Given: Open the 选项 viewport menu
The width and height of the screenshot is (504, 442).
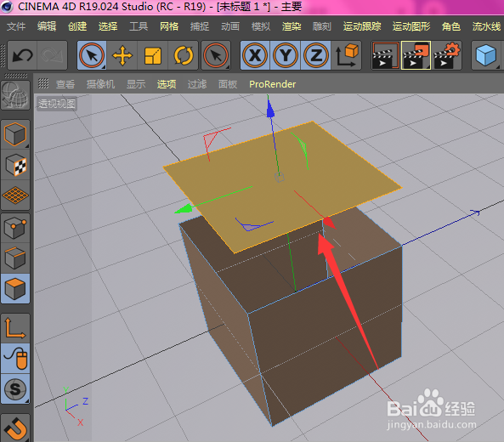Looking at the screenshot, I should (x=167, y=84).
